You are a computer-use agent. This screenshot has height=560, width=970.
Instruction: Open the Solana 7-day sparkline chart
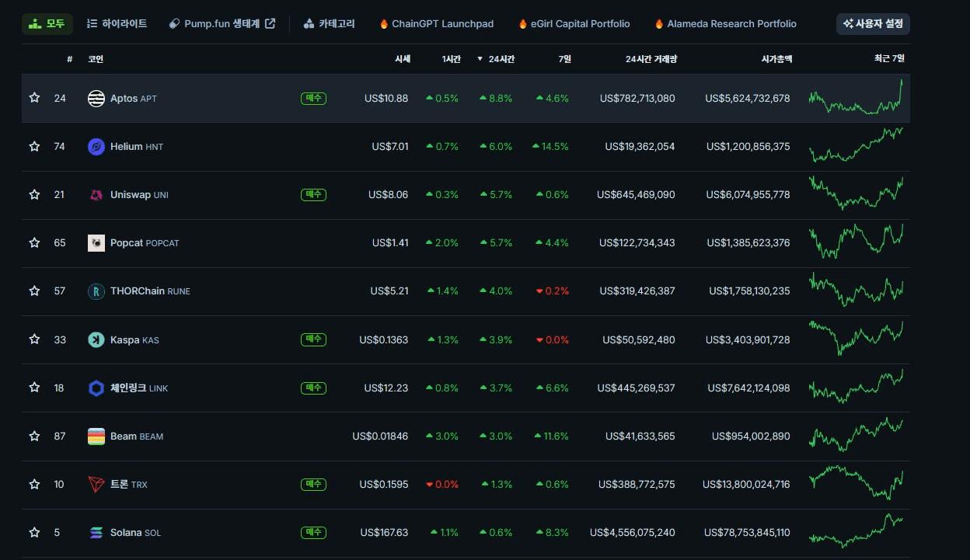click(856, 531)
